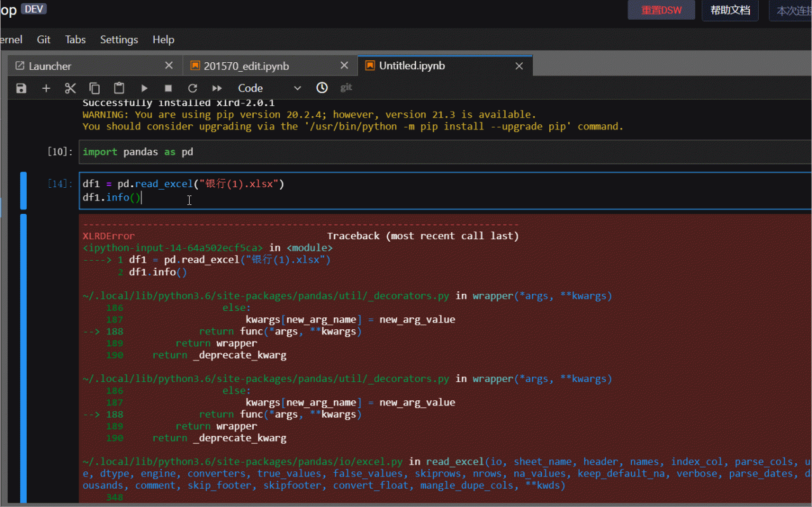The image size is (812, 507).
Task: Copy the selected cell icon
Action: tap(95, 88)
